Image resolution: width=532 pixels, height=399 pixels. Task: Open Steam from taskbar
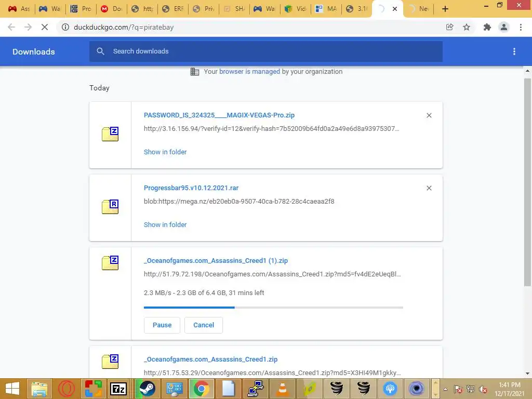147,389
